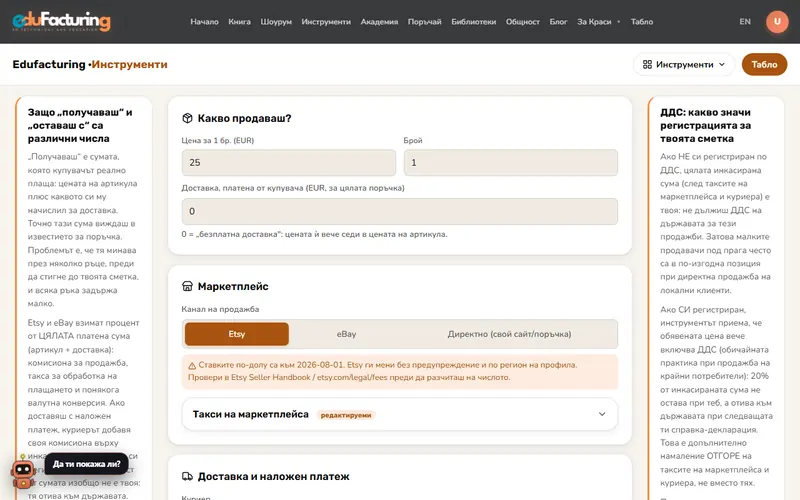
Task: Open Академия in the navigation
Action: pos(379,21)
